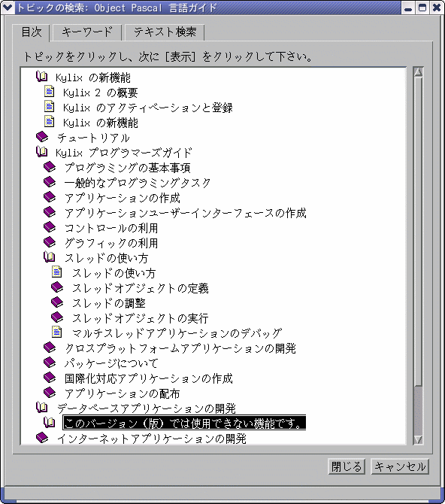
Task: Select the highlighted このバージョン(版)では使用できない機能です。 entry
Action: (184, 423)
